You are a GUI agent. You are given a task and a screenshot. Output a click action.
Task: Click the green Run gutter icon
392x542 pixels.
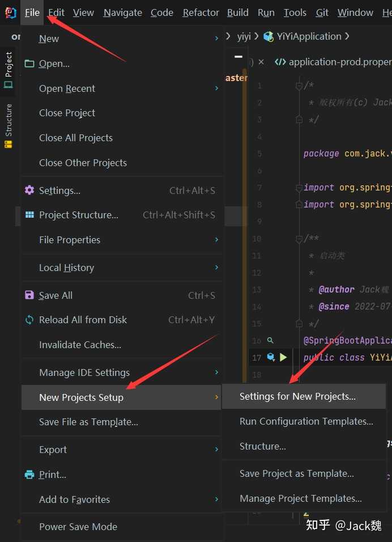tap(283, 357)
